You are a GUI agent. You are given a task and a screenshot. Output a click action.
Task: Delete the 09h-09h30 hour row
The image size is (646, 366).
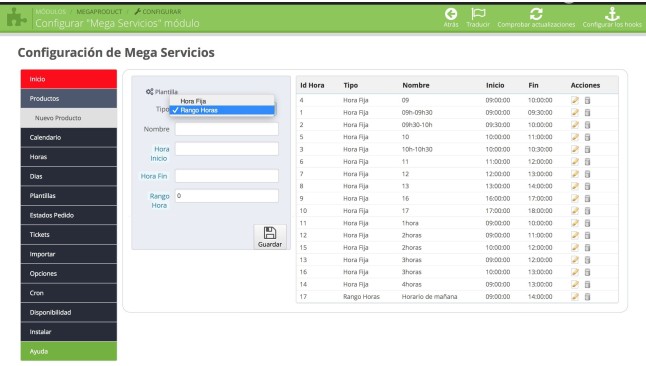click(x=587, y=113)
